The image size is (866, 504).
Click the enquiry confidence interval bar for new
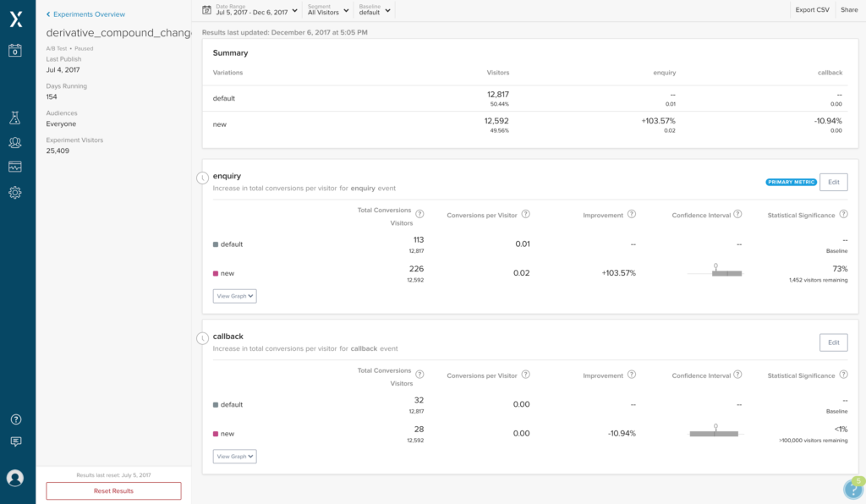(726, 273)
